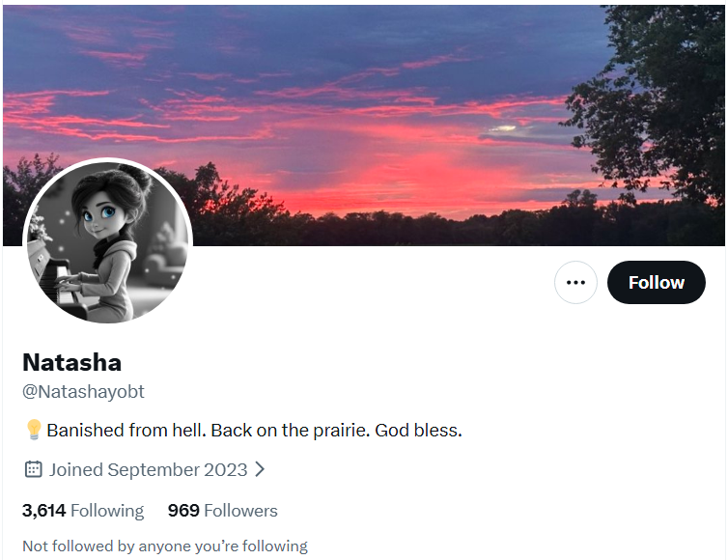Open the piano girl profile picture
The width and height of the screenshot is (728, 560).
[x=108, y=242]
